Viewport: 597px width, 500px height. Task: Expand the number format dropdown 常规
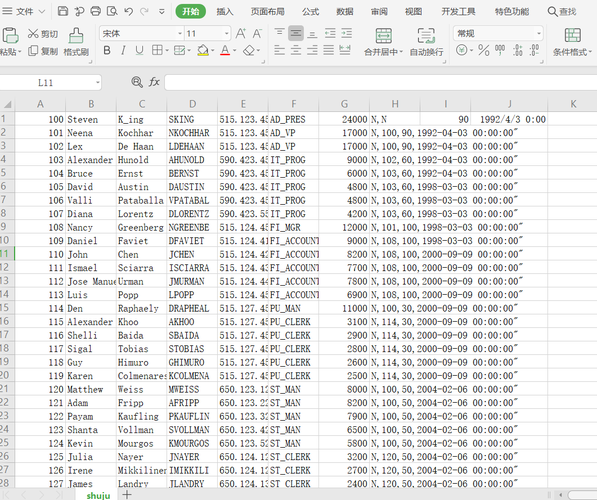(x=498, y=34)
